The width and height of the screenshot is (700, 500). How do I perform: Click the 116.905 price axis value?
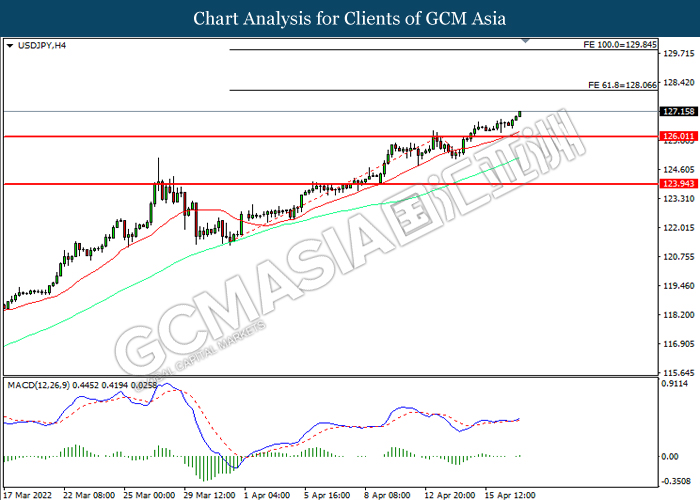(679, 344)
